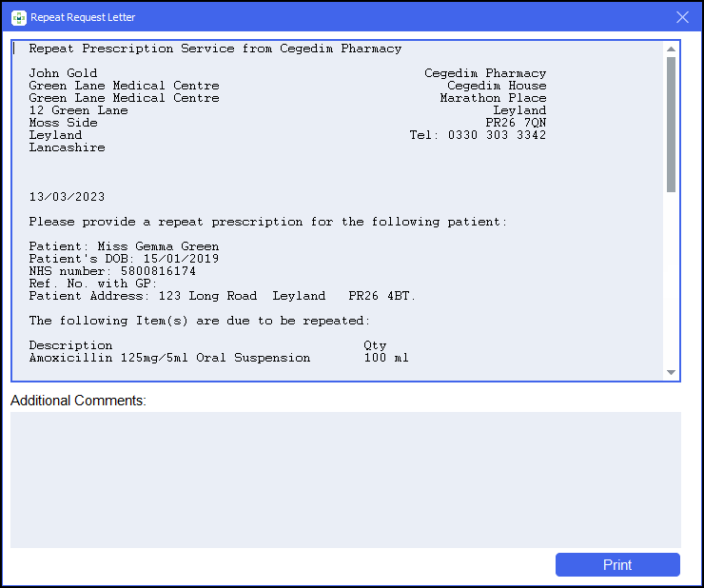Place cursor after Ref. No. with GP

tap(158, 284)
